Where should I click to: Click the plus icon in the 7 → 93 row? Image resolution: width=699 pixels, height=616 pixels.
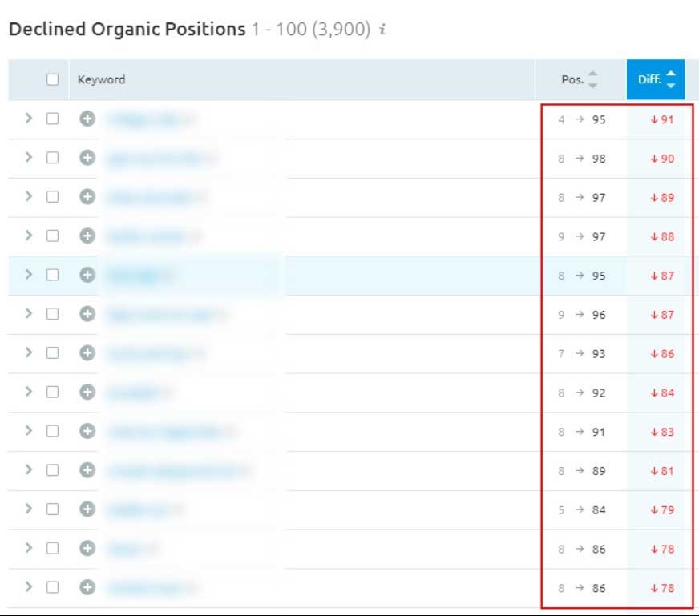tap(87, 352)
